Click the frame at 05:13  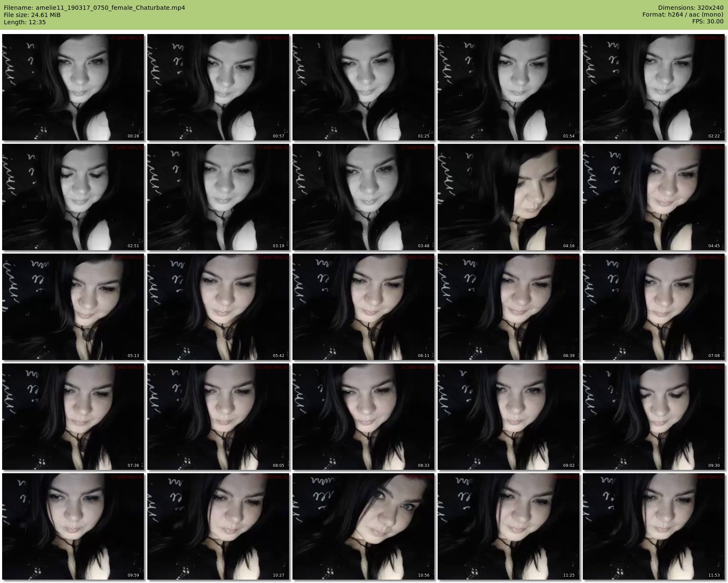click(x=73, y=307)
